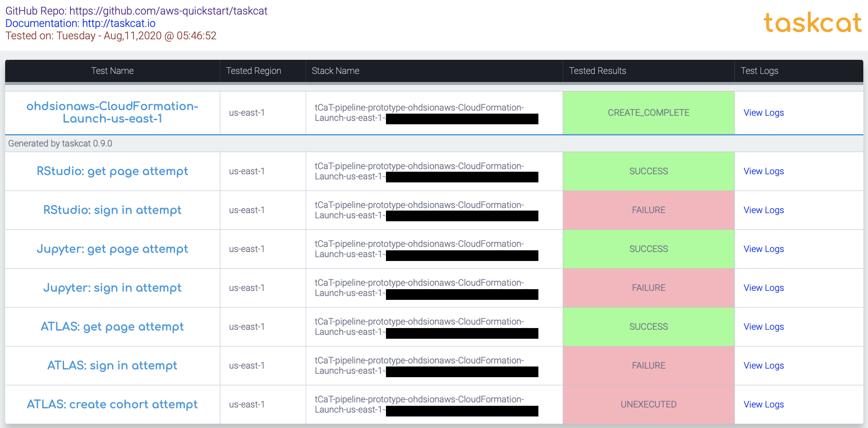Click stack name in ohdsionaws launch row

click(426, 113)
